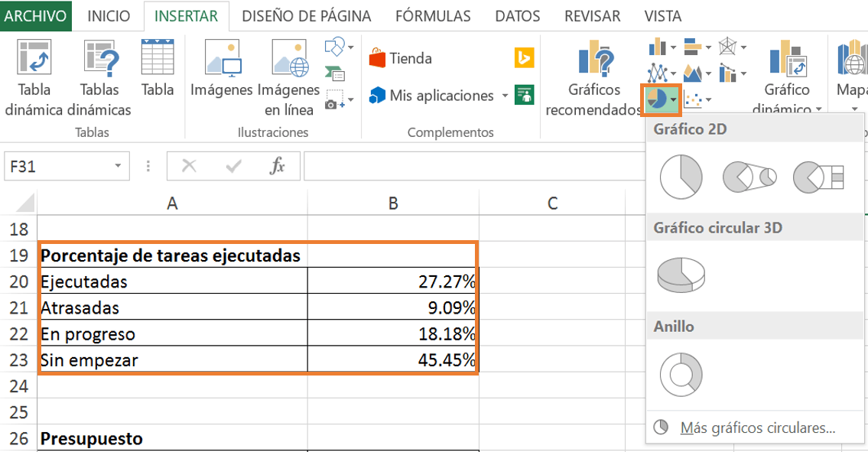Click the formula bar input field
The height and width of the screenshot is (452, 868).
click(474, 166)
